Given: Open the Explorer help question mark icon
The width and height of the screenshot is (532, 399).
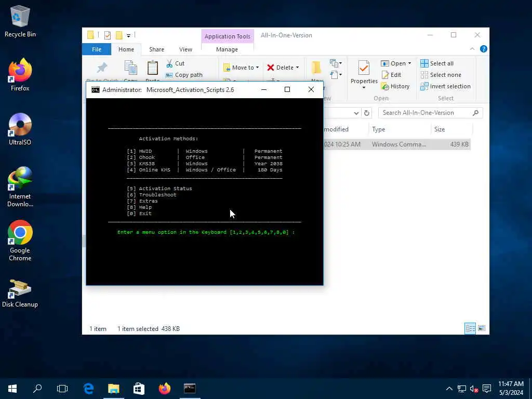Looking at the screenshot, I should pyautogui.click(x=484, y=49).
